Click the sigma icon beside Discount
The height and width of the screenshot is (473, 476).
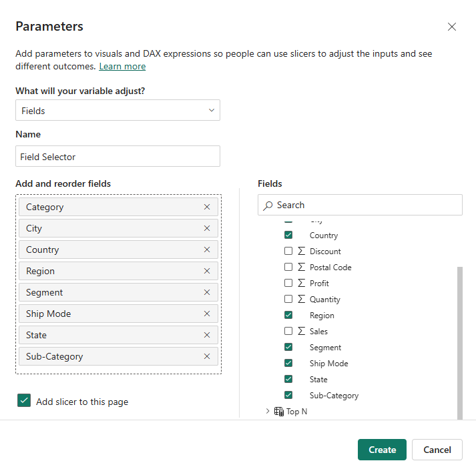(x=301, y=251)
